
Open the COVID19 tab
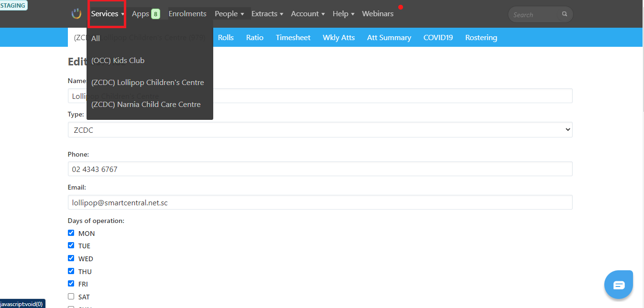[x=438, y=37]
